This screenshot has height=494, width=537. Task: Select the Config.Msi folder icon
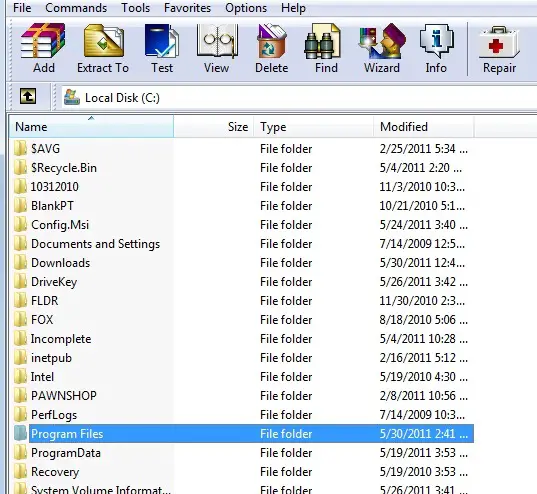[21, 224]
